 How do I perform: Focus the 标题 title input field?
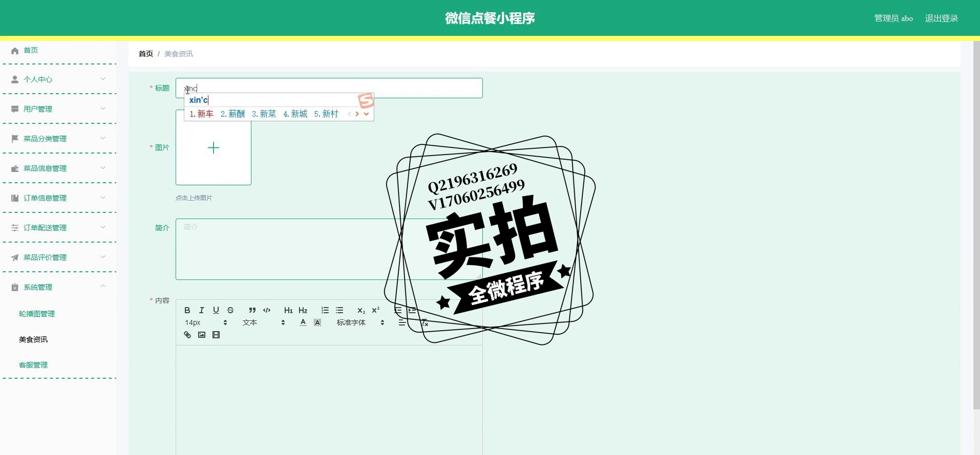[x=329, y=88]
